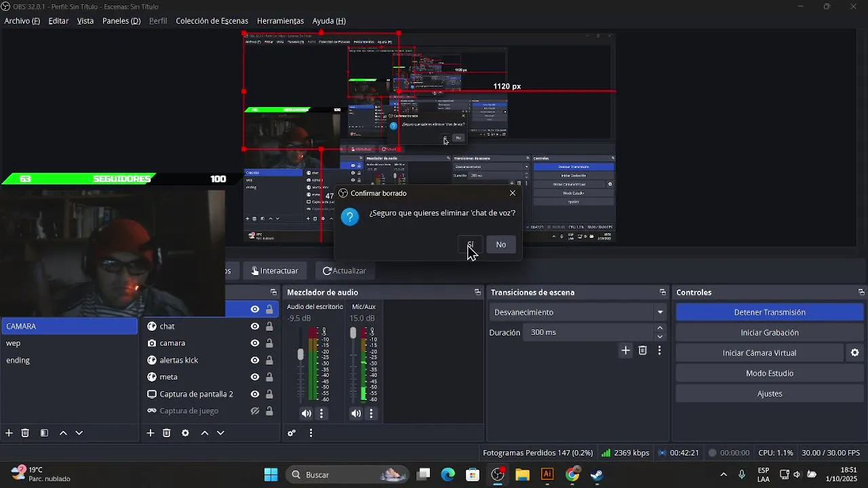
Task: Hide the chat source
Action: (255, 326)
